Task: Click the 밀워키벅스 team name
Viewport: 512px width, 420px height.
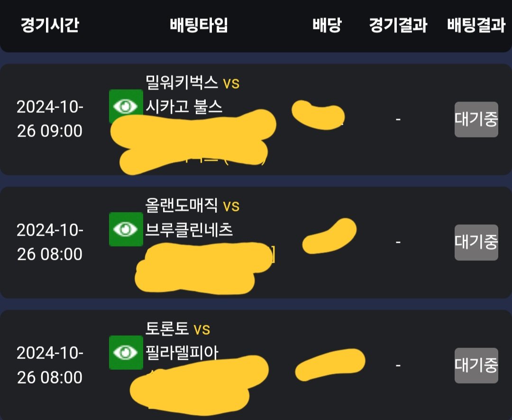Action: (182, 83)
